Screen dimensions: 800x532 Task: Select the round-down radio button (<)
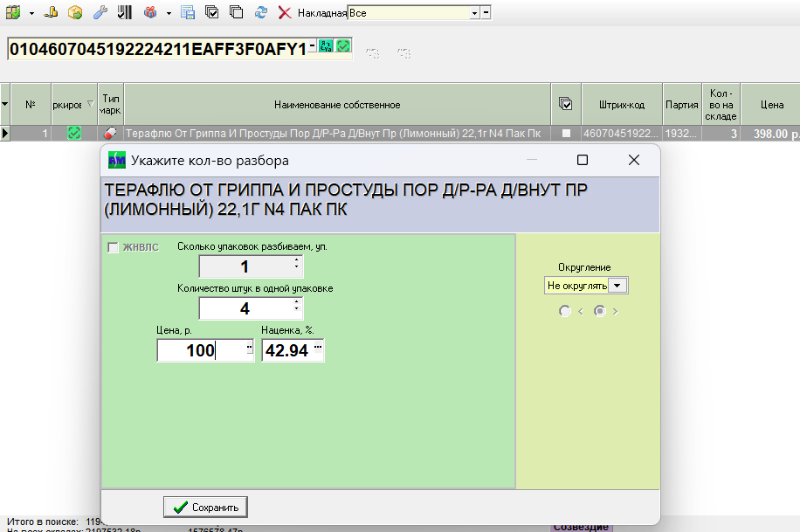coord(565,311)
